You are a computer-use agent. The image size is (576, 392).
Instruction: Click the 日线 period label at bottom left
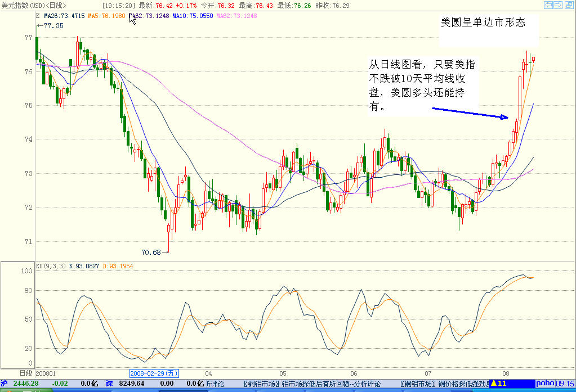click(x=26, y=373)
